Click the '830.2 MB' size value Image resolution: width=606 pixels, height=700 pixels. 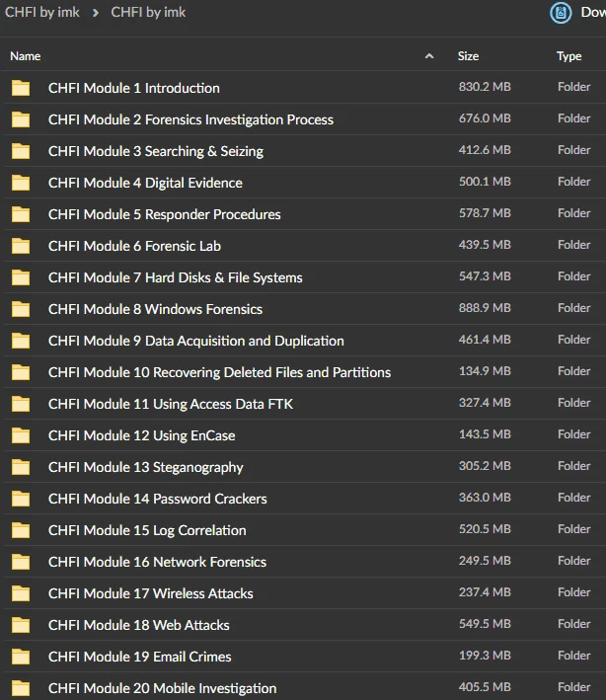click(485, 87)
